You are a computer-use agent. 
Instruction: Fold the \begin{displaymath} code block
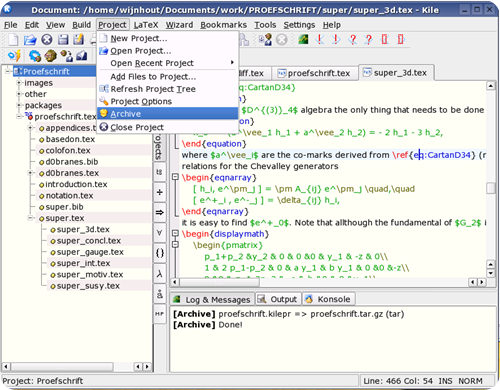tap(175, 233)
